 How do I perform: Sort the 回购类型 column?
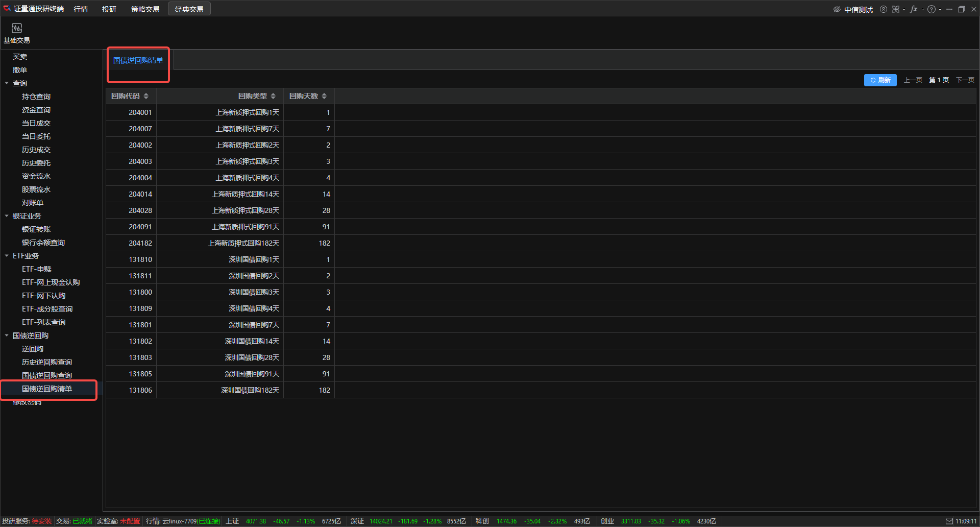(273, 96)
